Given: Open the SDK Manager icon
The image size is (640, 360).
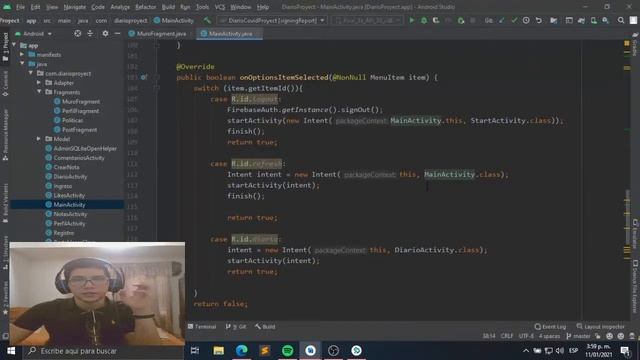Looking at the screenshot, I should [606, 20].
